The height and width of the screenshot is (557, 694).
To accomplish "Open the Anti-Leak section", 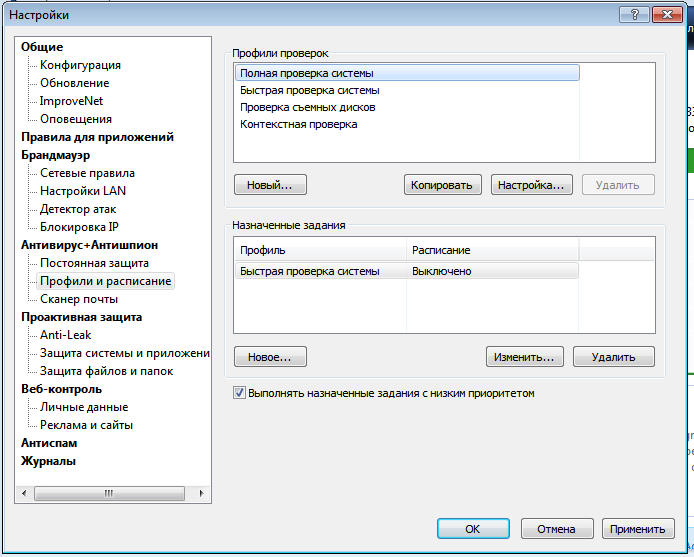I will [x=65, y=335].
